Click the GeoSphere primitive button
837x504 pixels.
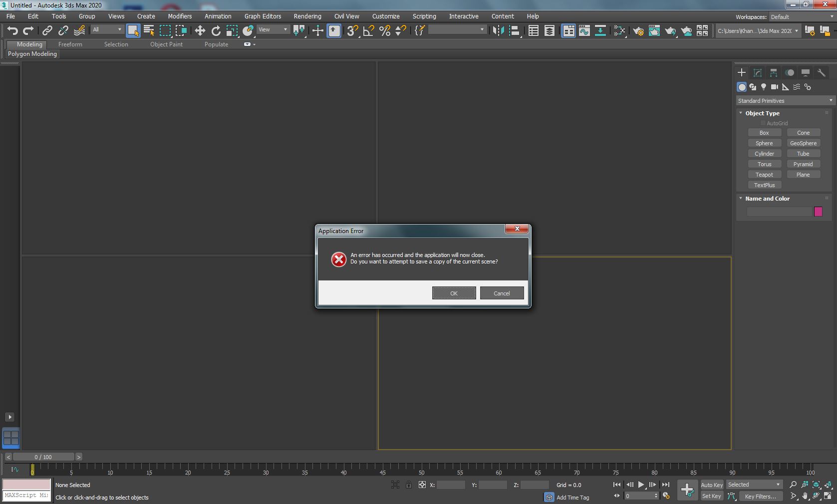(803, 143)
